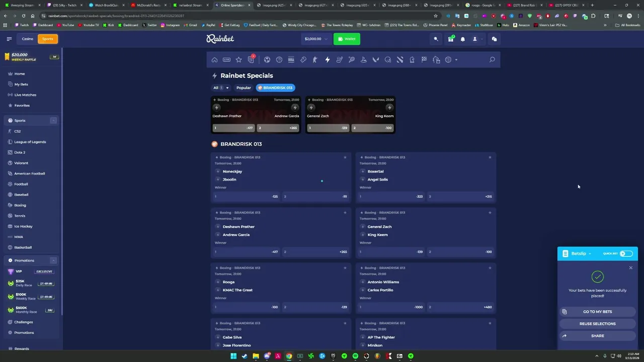Open My Bets in sidebar

coord(21,84)
